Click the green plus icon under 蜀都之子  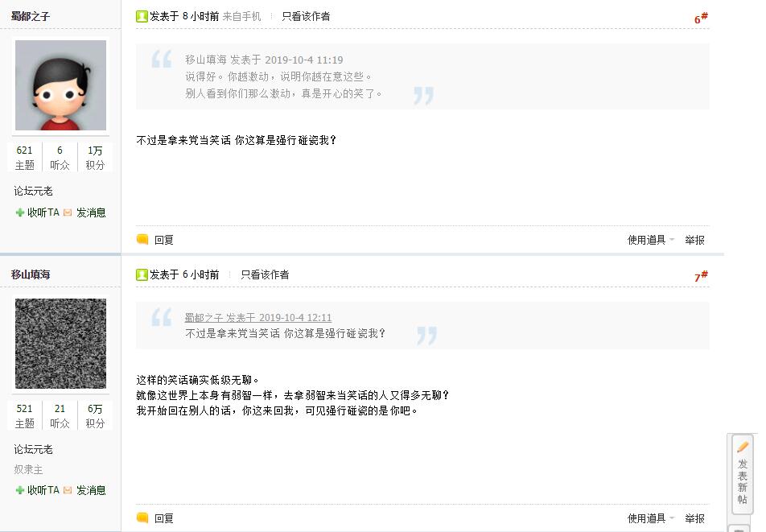(x=20, y=213)
